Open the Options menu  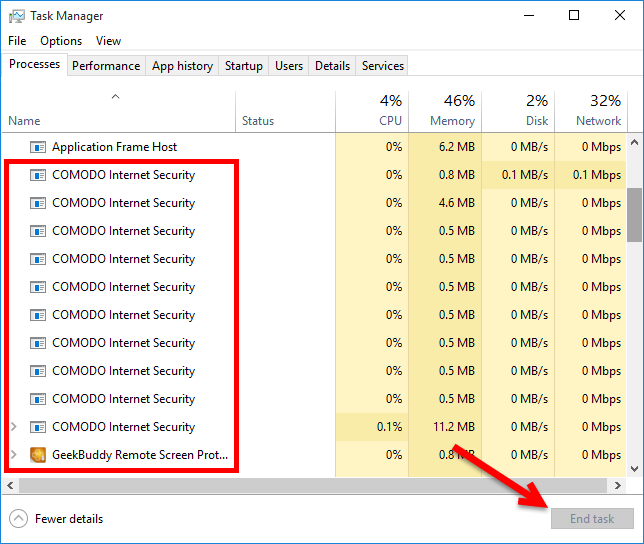pos(61,41)
